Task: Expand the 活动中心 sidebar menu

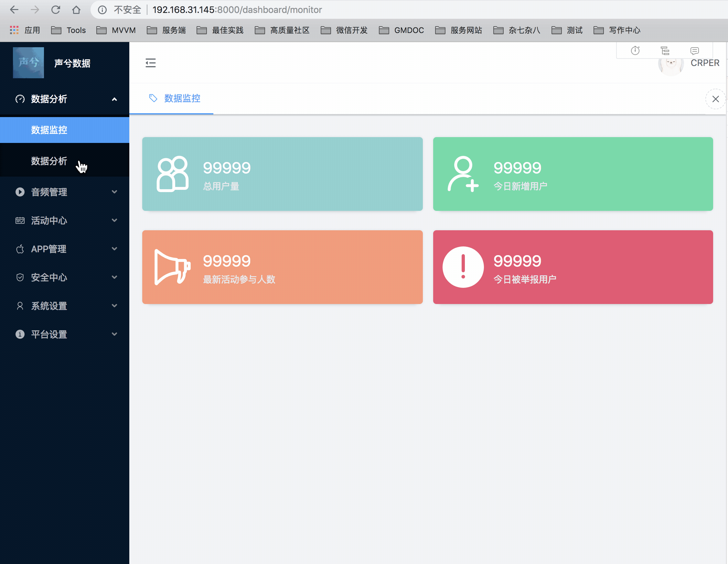Action: pyautogui.click(x=114, y=220)
